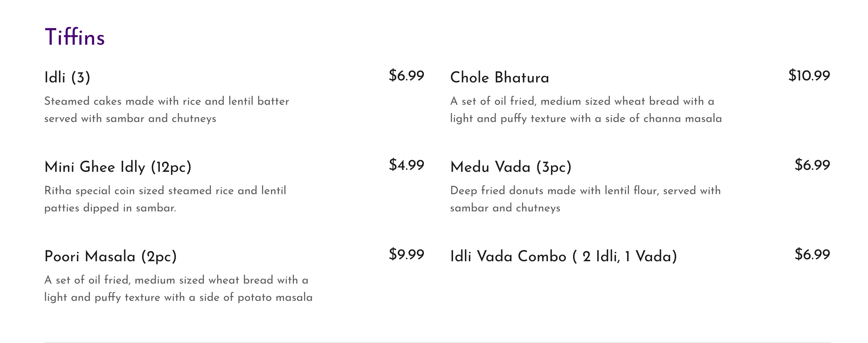868x343 pixels.
Task: Click the $6.99 price for Medu Vada
Action: tap(812, 165)
